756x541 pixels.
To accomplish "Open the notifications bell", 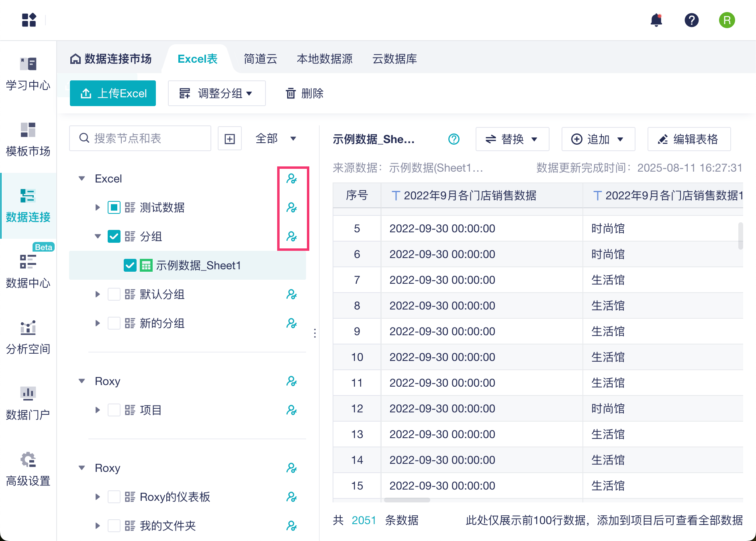I will [x=656, y=20].
